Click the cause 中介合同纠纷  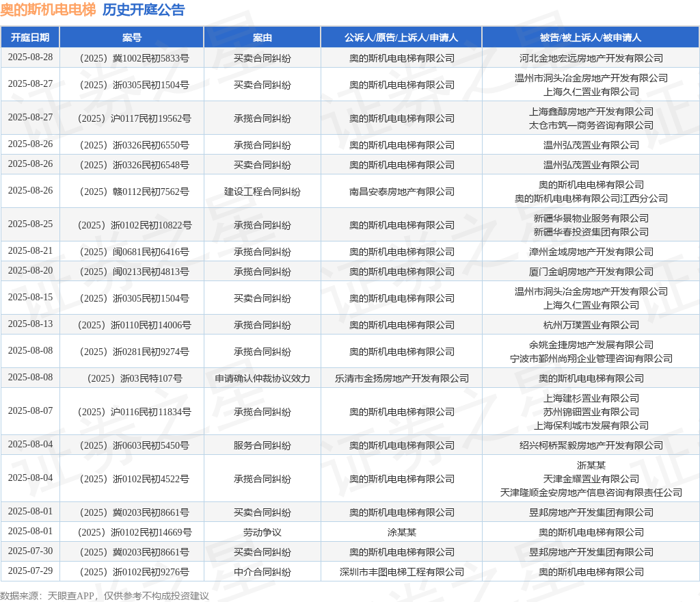point(262,572)
